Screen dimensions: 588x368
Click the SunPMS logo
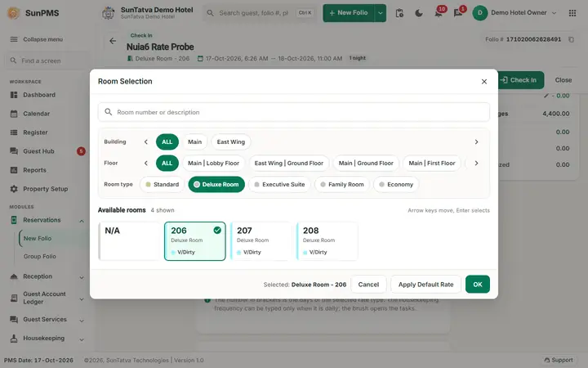[x=33, y=13]
